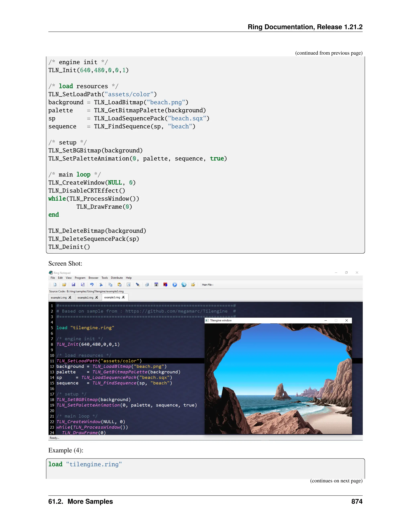Click the globe web browser icon
This screenshot has height=532, width=411.
coord(184,284)
